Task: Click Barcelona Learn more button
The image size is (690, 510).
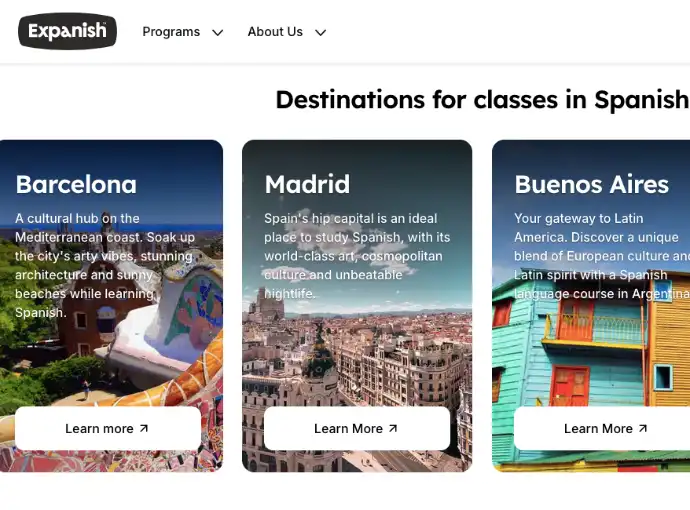Action: (x=108, y=428)
